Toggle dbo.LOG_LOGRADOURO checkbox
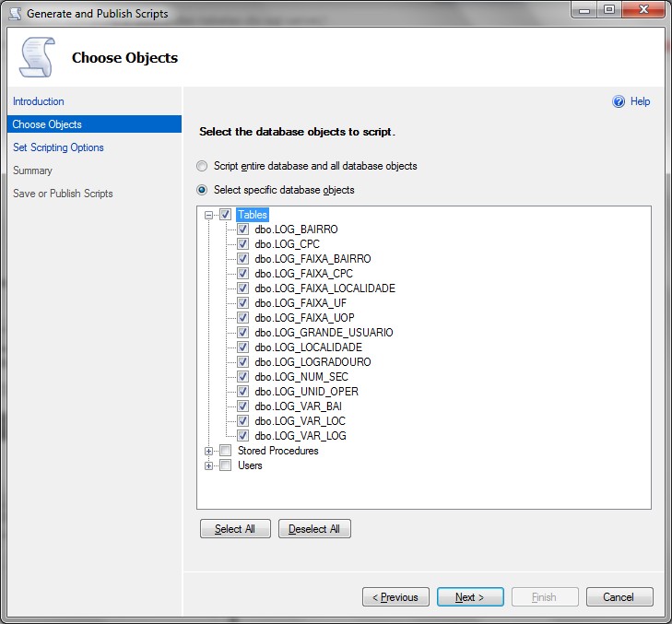Viewport: 672px width, 624px height. point(242,362)
